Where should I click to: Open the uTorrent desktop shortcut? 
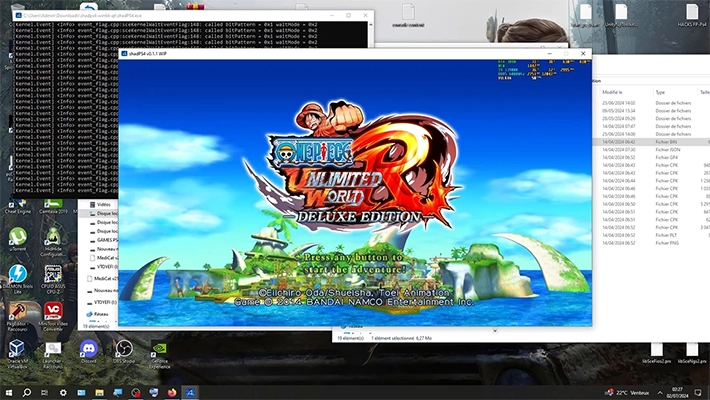tap(18, 238)
